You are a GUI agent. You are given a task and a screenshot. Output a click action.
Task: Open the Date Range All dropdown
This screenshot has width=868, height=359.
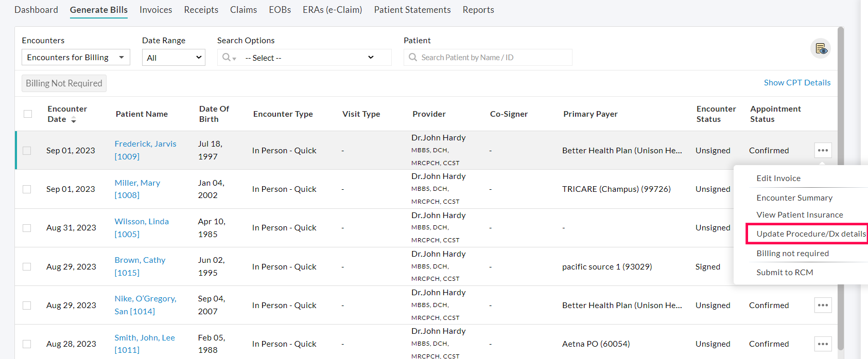(173, 58)
